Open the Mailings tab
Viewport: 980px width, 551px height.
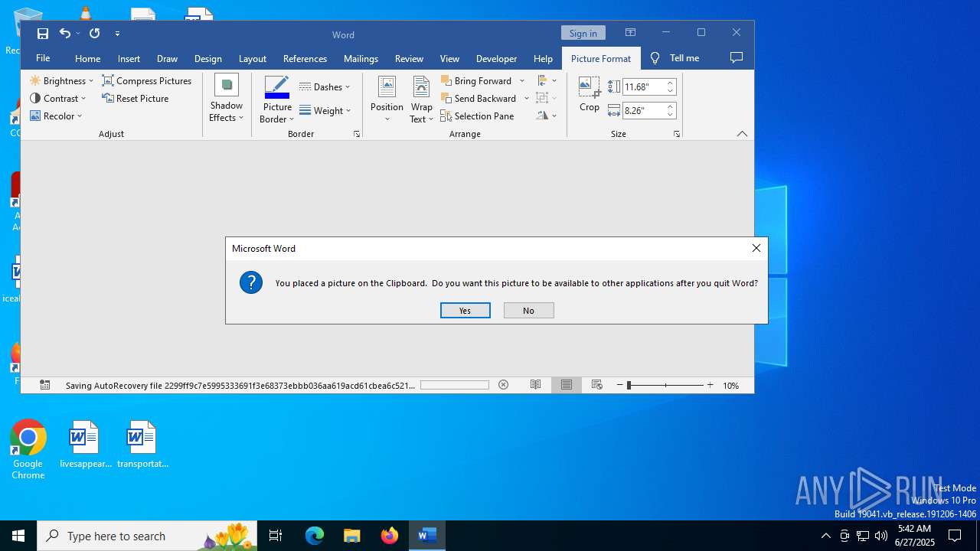pyautogui.click(x=361, y=58)
